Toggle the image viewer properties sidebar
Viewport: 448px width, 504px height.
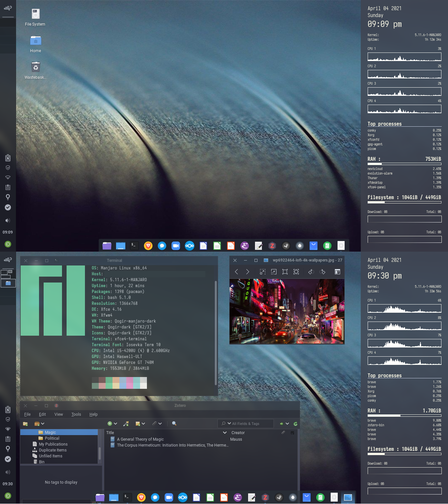[337, 272]
